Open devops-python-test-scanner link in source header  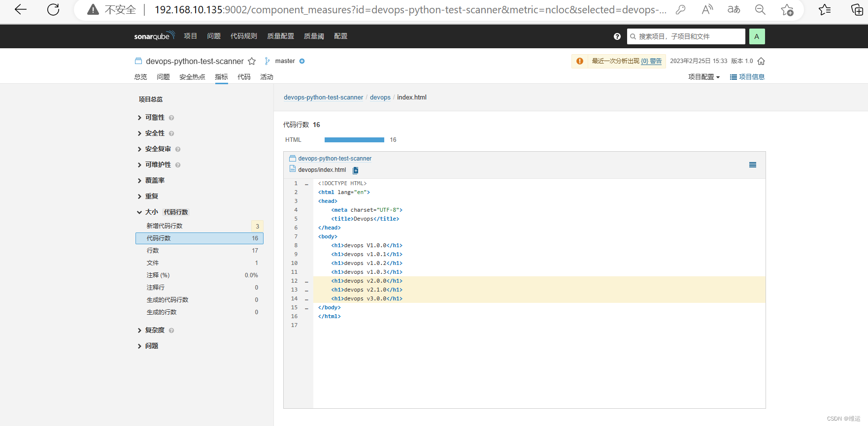335,159
